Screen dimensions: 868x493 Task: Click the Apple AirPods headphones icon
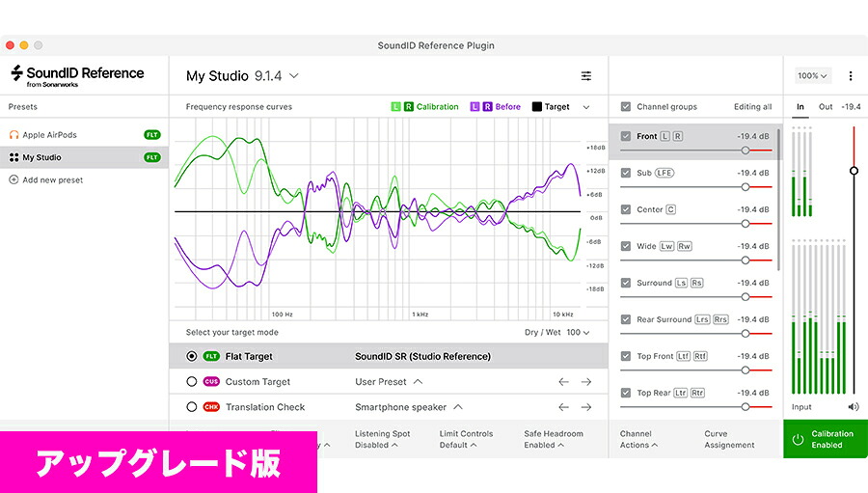tap(14, 135)
